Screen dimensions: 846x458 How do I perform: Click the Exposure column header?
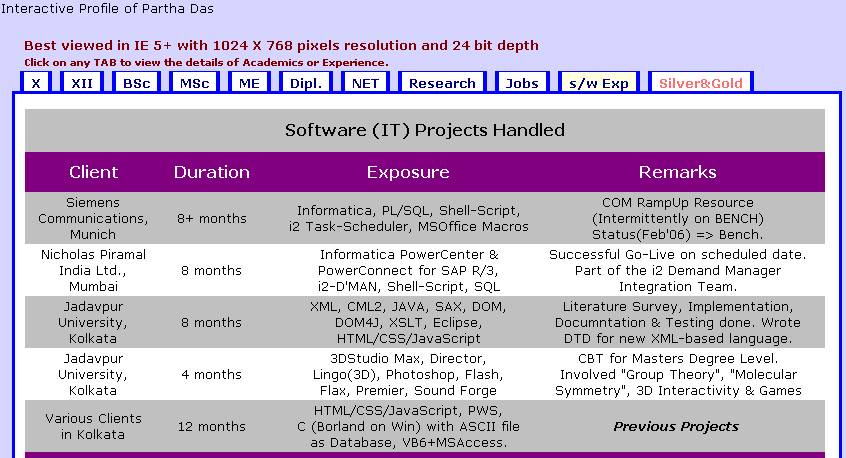408,172
